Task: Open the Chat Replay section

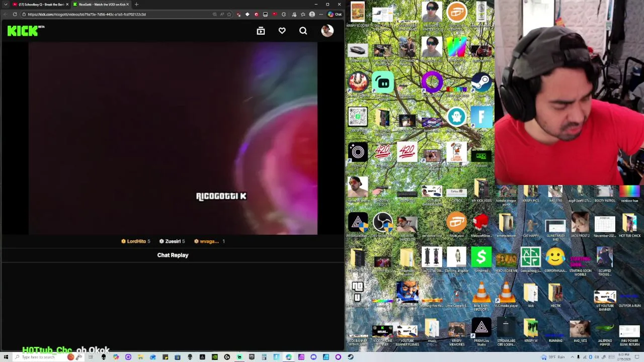Action: 173,255
